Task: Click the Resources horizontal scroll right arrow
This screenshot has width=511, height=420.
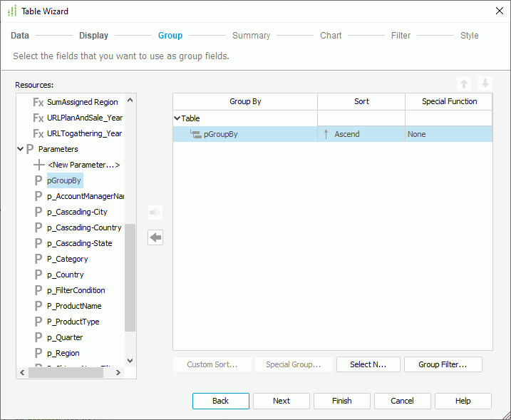Action: 118,372
